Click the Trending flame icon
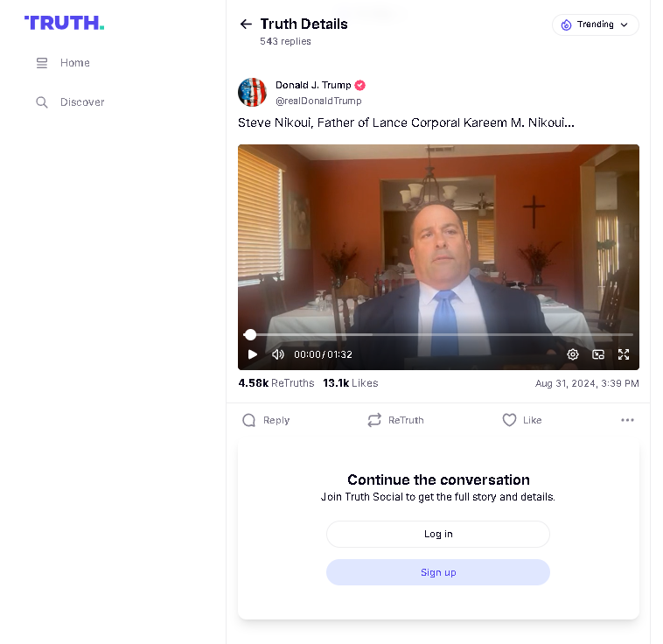Viewport: 663px width, 644px height. [x=566, y=25]
